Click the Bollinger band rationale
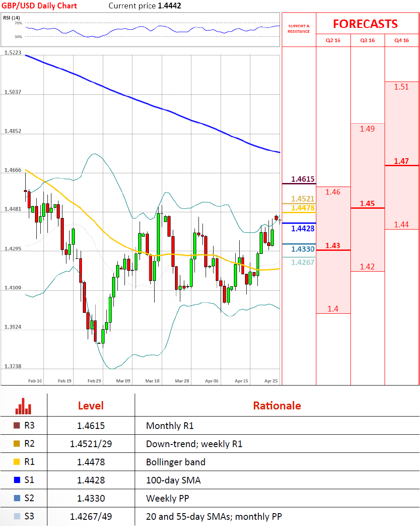Viewport: 420px width, 526px height. [176, 462]
